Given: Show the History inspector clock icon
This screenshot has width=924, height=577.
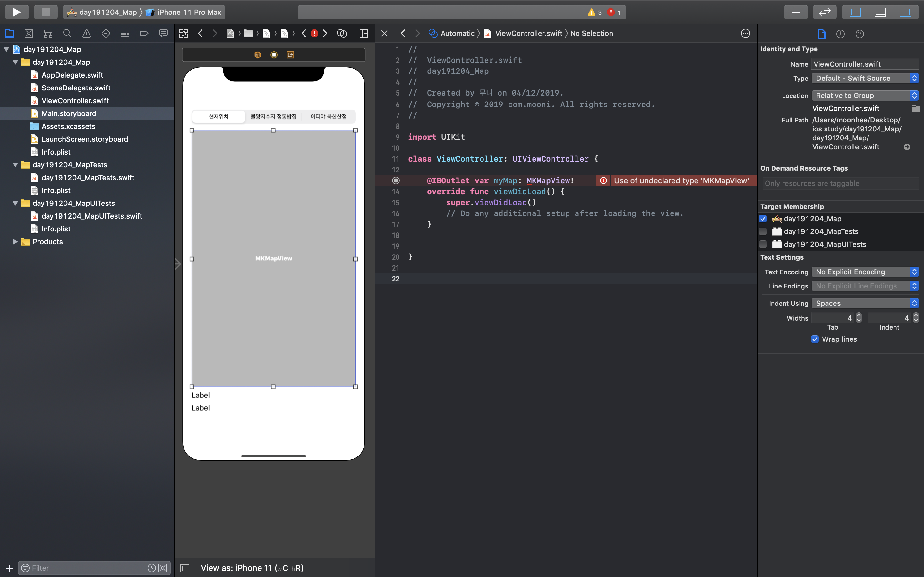Looking at the screenshot, I should click(x=840, y=34).
